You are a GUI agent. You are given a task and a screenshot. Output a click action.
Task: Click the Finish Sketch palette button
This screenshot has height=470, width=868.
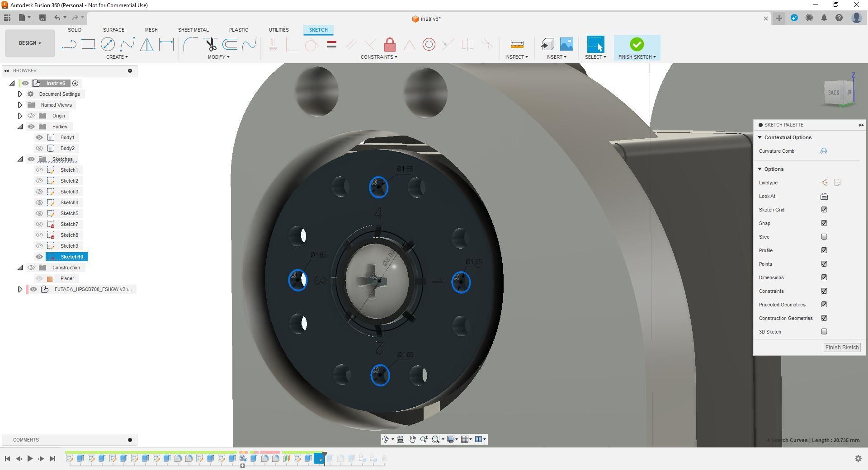click(x=842, y=348)
